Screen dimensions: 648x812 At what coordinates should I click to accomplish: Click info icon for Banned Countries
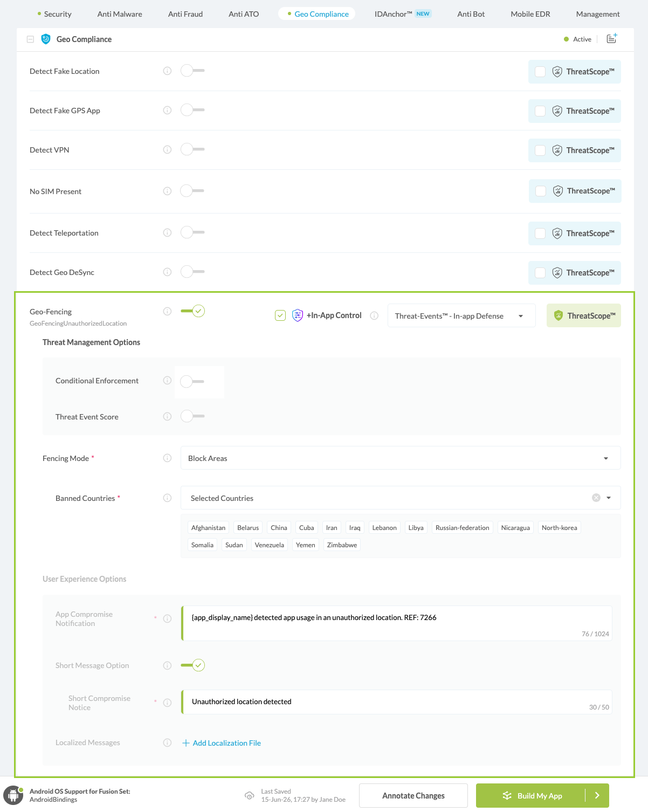pyautogui.click(x=167, y=498)
